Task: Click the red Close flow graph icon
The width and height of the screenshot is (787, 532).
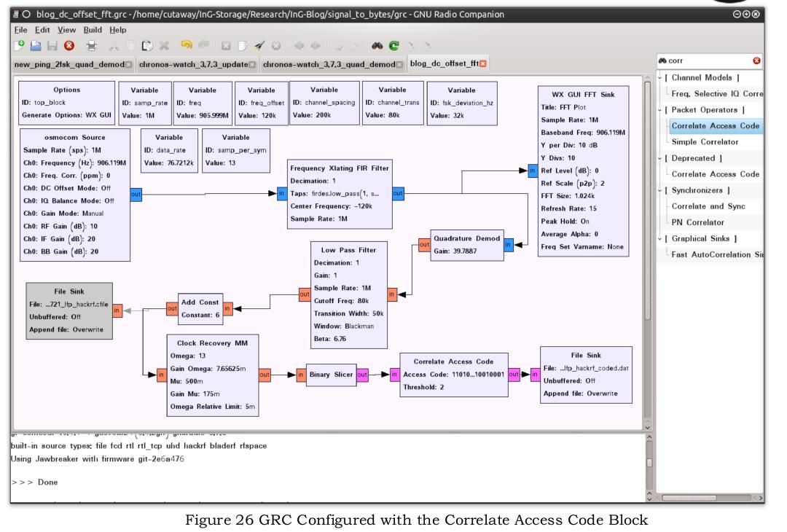Action: (x=69, y=46)
